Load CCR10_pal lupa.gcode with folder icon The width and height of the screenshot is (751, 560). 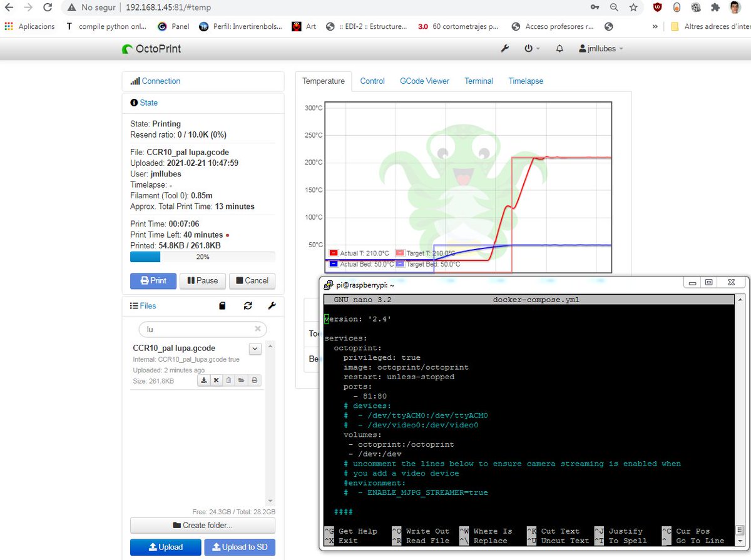point(242,380)
